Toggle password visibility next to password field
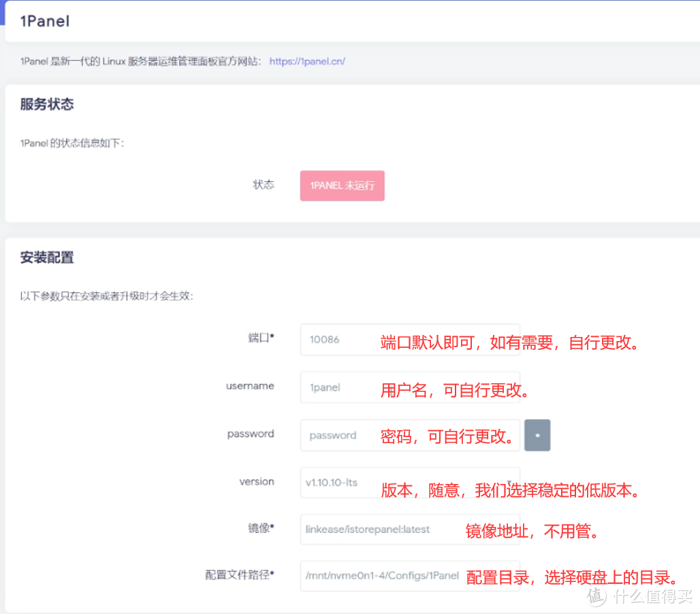Image resolution: width=700 pixels, height=614 pixels. point(537,435)
